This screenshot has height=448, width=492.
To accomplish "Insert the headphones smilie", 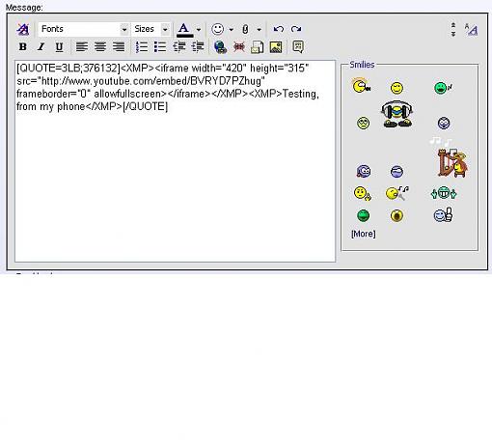I will coord(397,114).
